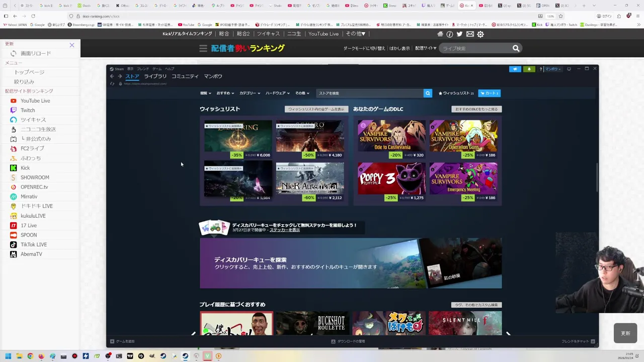The image size is (644, 362).
Task: Expand the Steam 閲覧 dropdown
Action: click(206, 93)
